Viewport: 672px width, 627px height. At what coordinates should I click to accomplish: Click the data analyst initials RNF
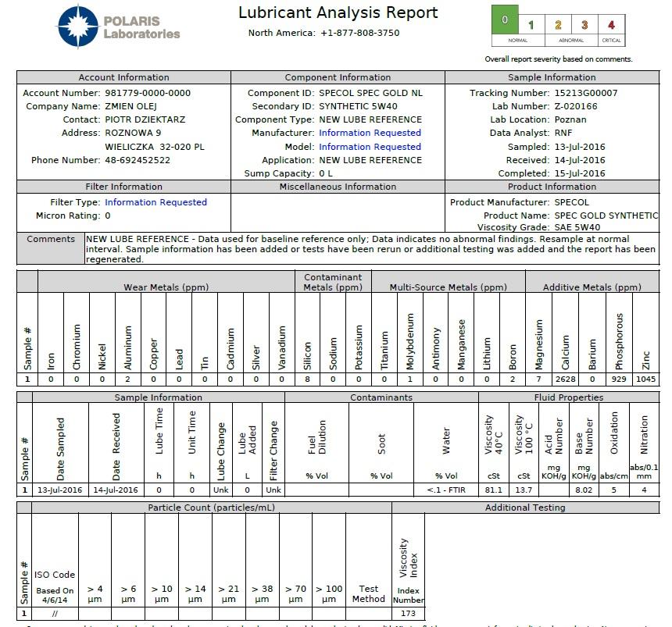click(x=563, y=133)
